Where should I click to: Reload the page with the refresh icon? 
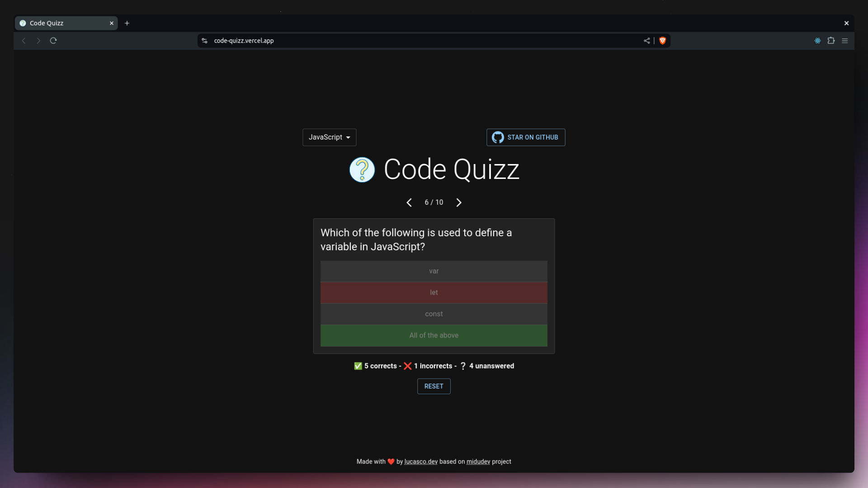point(53,41)
